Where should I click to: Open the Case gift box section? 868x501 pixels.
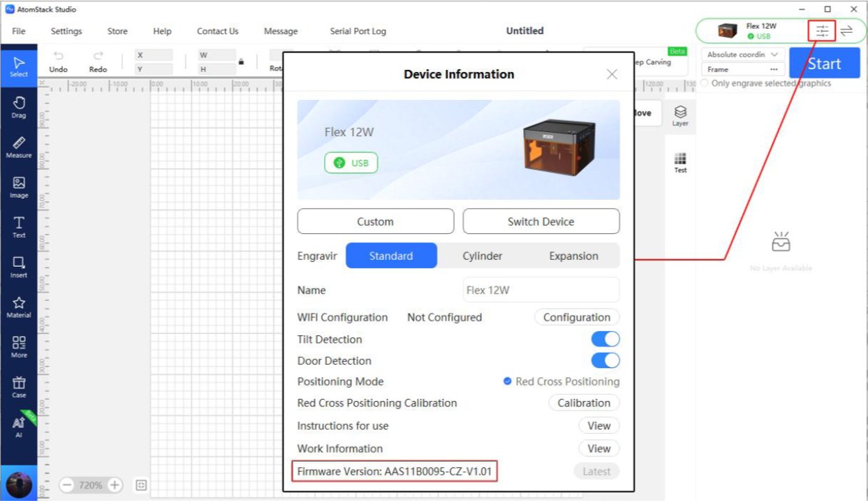[19, 386]
